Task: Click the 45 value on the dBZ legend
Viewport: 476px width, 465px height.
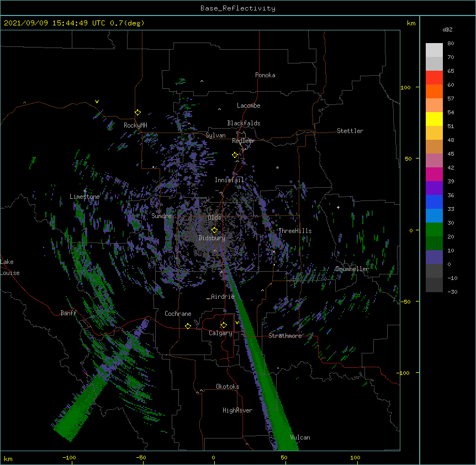Action: (451, 154)
